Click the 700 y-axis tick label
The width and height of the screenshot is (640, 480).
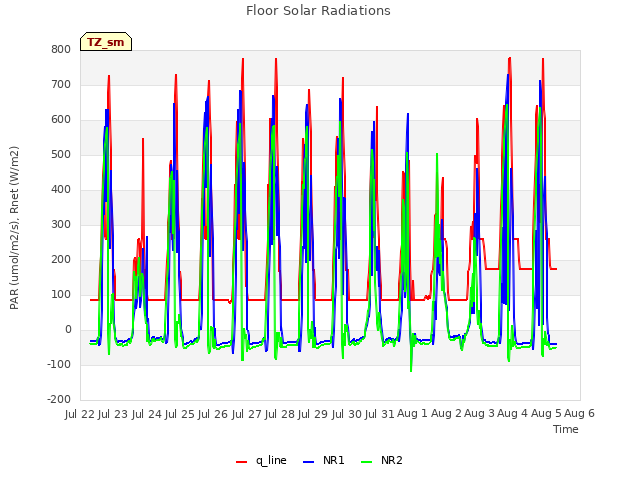tap(61, 85)
